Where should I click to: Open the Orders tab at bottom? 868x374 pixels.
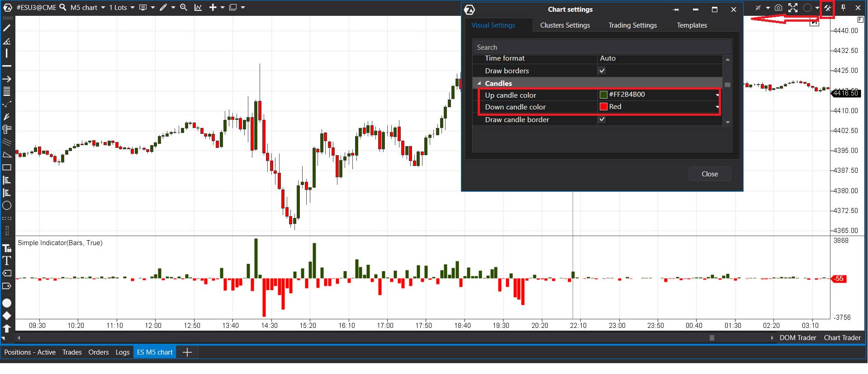click(x=99, y=352)
